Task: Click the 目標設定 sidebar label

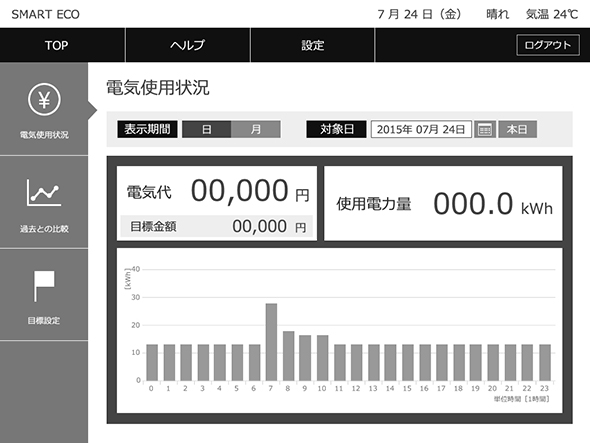Action: coord(44,321)
